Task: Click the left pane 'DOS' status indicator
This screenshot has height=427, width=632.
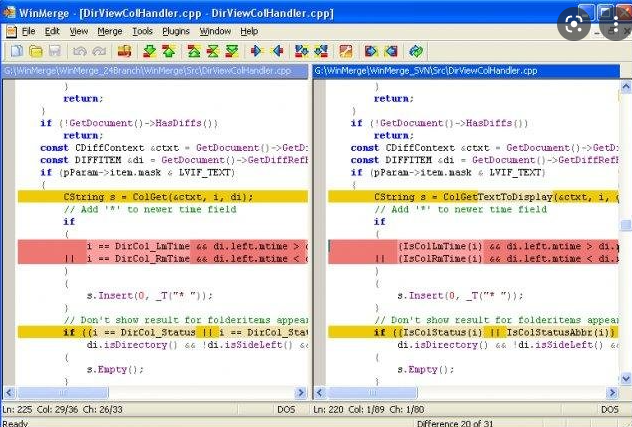Action: tap(286, 410)
